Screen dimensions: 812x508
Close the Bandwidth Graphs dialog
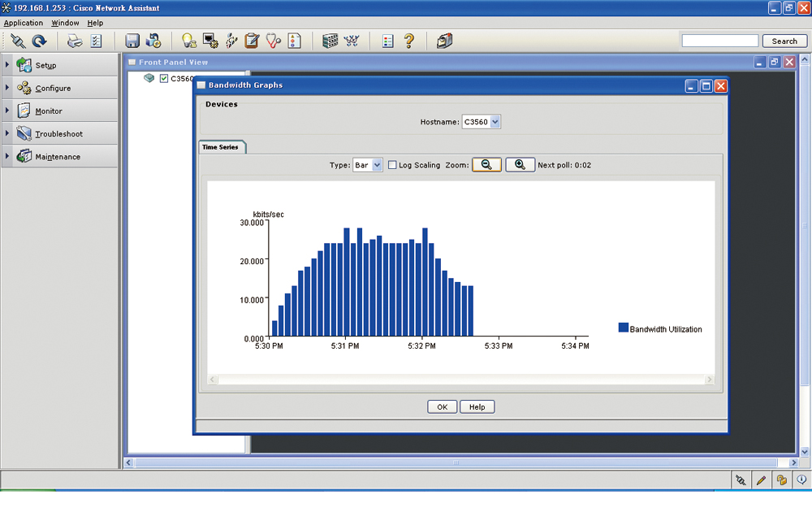point(720,86)
